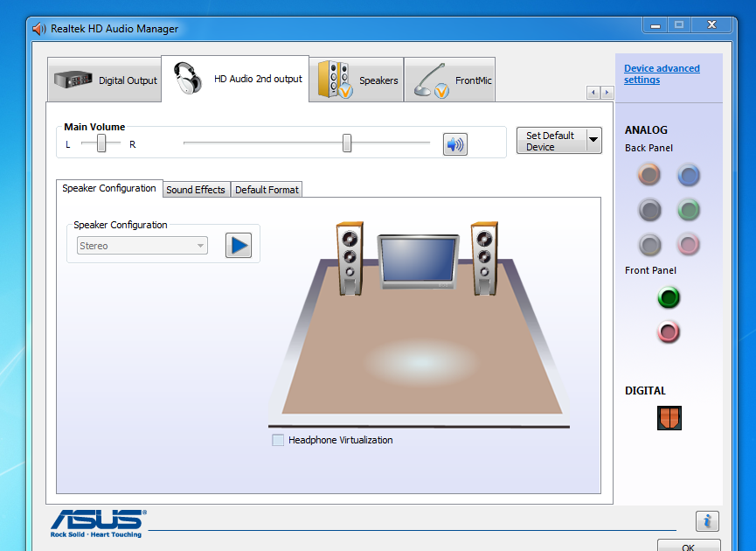Minimize the Realtek HD Audio Manager window

pyautogui.click(x=655, y=25)
